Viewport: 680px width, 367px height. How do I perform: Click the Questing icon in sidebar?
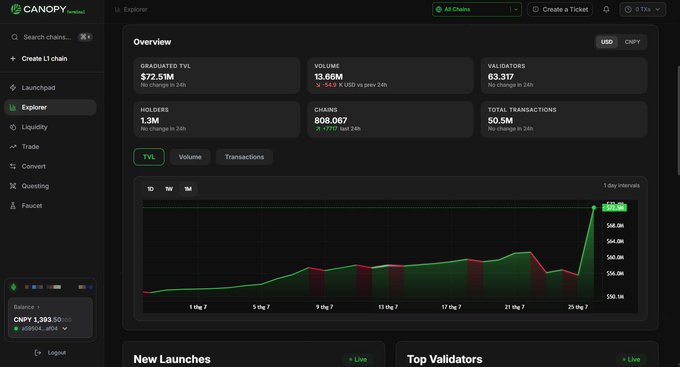13,186
